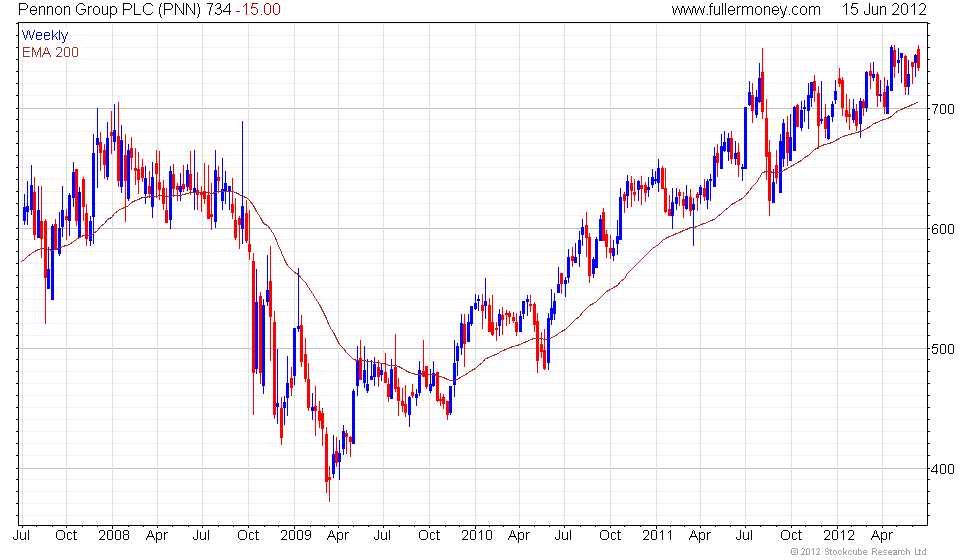Viewport: 980px width, 560px height.
Task: Click the price change -15.00
Action: (258, 9)
